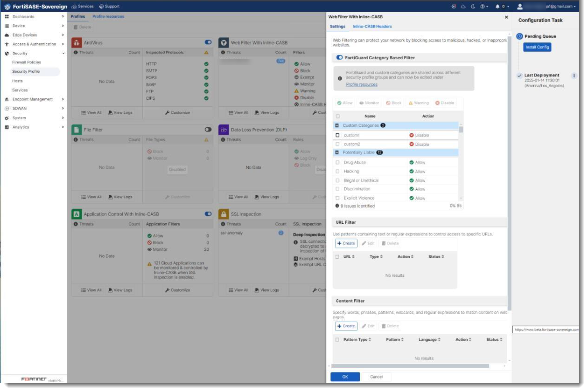Click the dark mode moon icon
This screenshot has width=588, height=392.
[x=473, y=6]
